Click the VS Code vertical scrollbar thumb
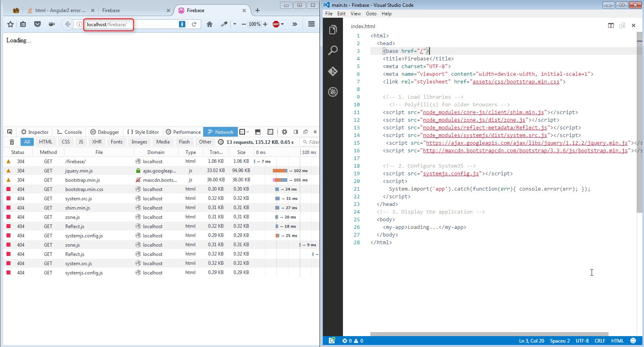This screenshot has height=347, width=644. [x=640, y=122]
